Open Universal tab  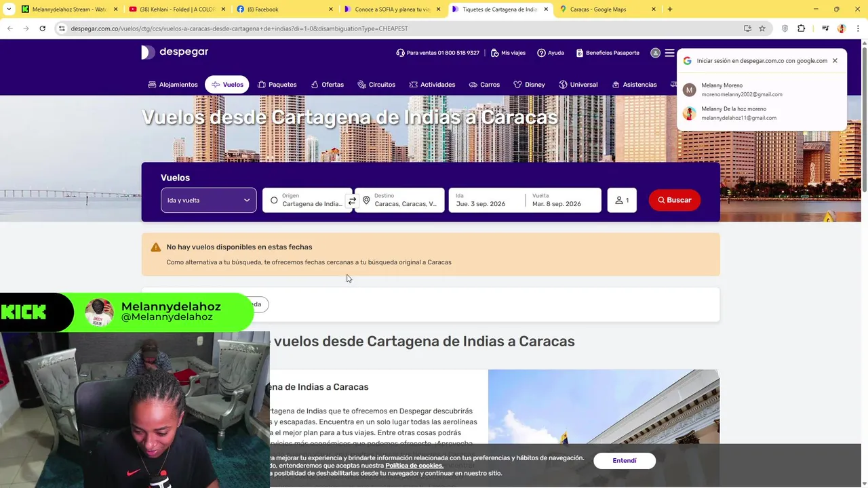(578, 85)
